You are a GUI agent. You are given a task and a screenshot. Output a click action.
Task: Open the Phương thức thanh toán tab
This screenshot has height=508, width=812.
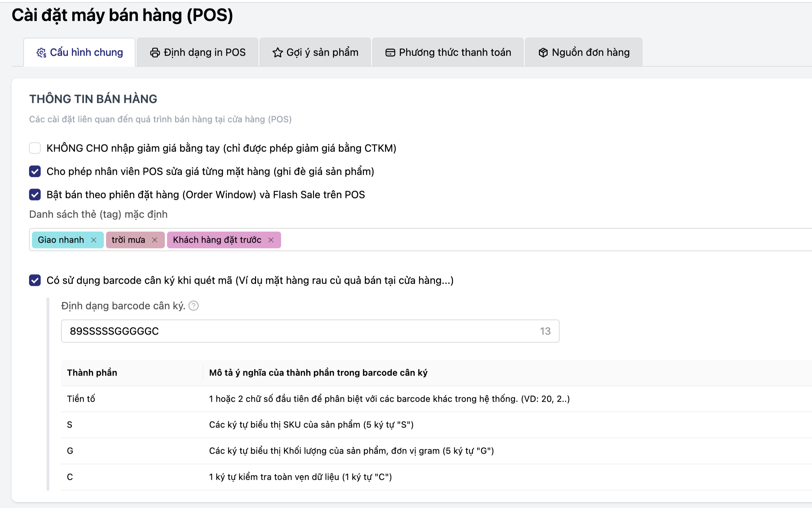pyautogui.click(x=448, y=53)
